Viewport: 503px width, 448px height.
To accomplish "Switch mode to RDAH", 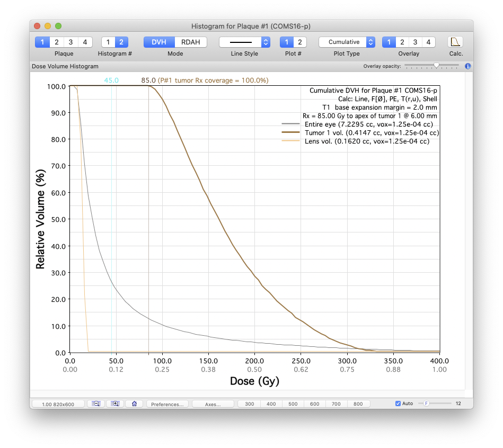I will click(x=190, y=42).
